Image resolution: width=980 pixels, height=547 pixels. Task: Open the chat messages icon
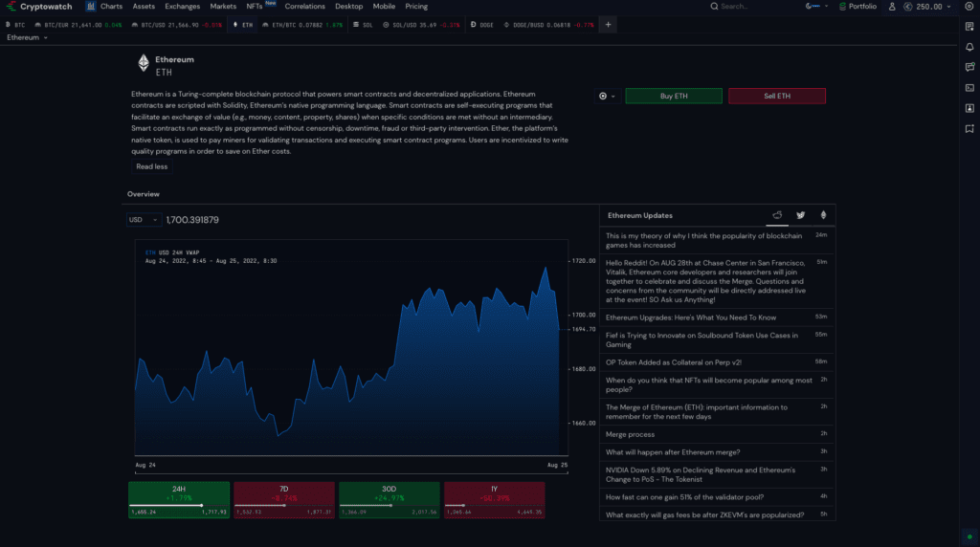(969, 67)
